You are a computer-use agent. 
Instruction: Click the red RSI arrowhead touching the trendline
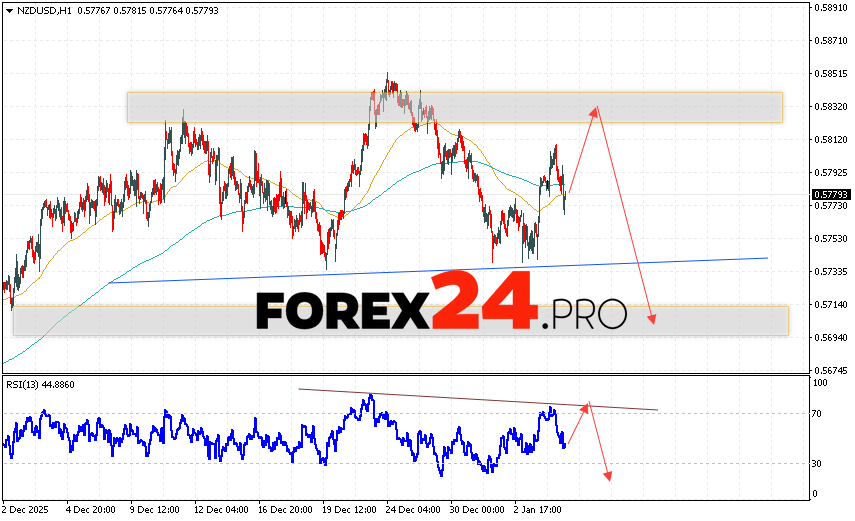tap(588, 405)
